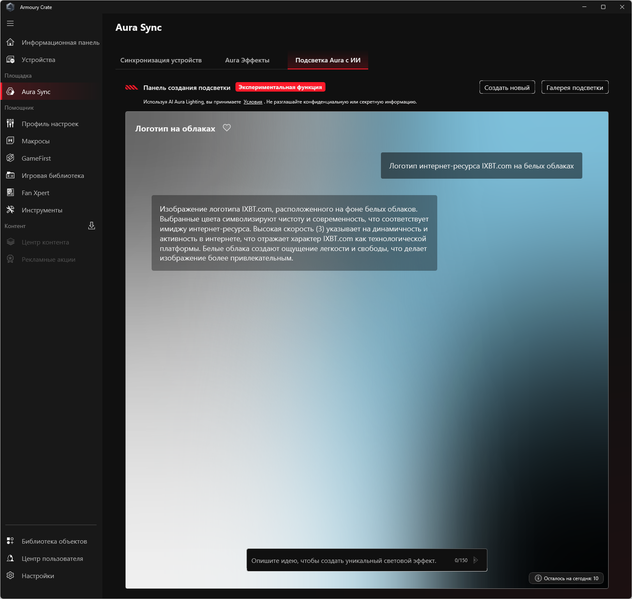This screenshot has width=632, height=599.
Task: Focus the lighting idea description input field
Action: coord(349,560)
